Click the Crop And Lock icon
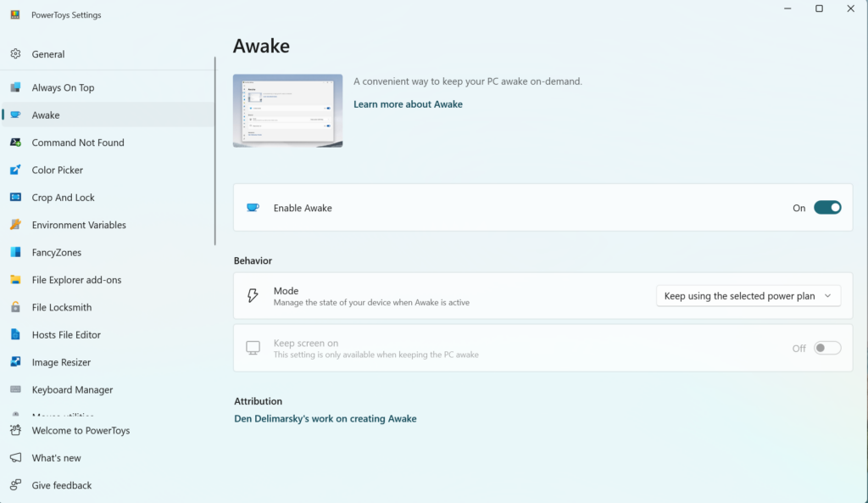 17,197
